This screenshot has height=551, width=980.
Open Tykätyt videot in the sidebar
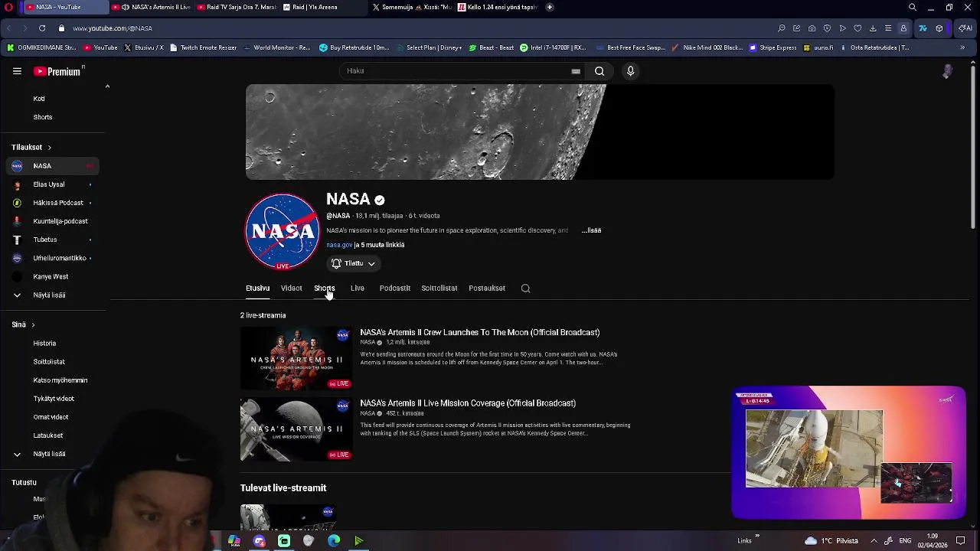(53, 399)
